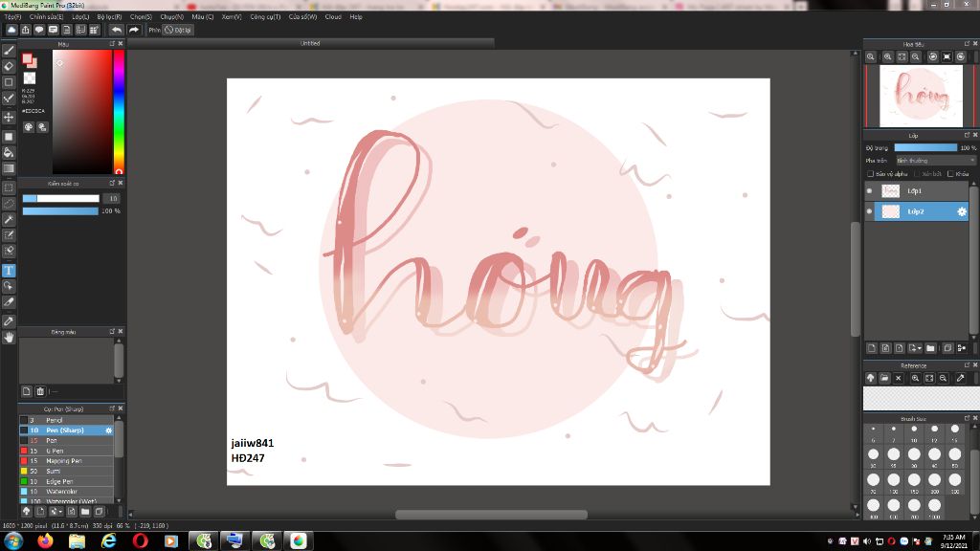Select the Mapping Pen brush
This screenshot has width=980, height=551.
point(66,461)
